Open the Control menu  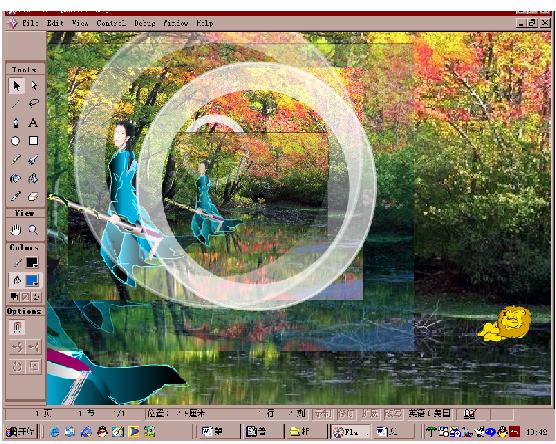(x=111, y=23)
